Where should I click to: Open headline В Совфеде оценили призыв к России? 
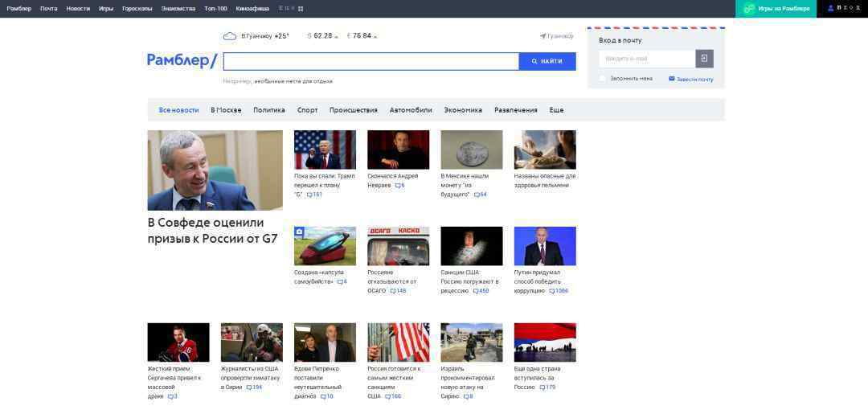click(212, 231)
